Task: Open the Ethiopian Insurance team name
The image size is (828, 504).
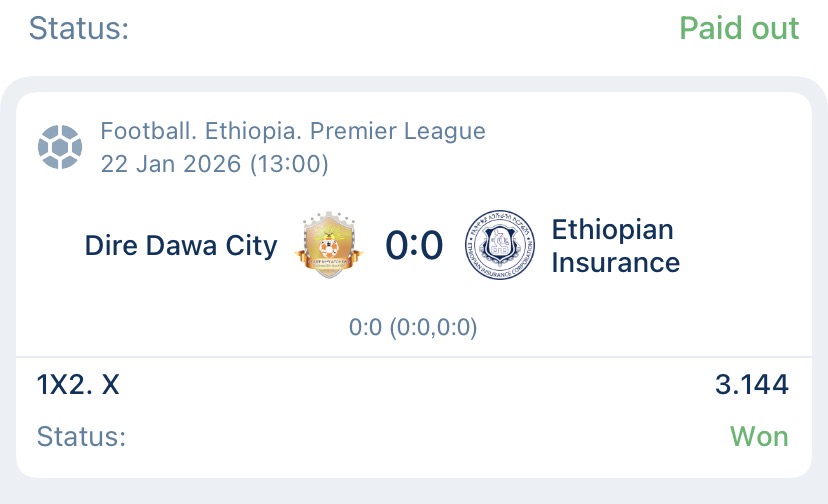Action: (615, 246)
